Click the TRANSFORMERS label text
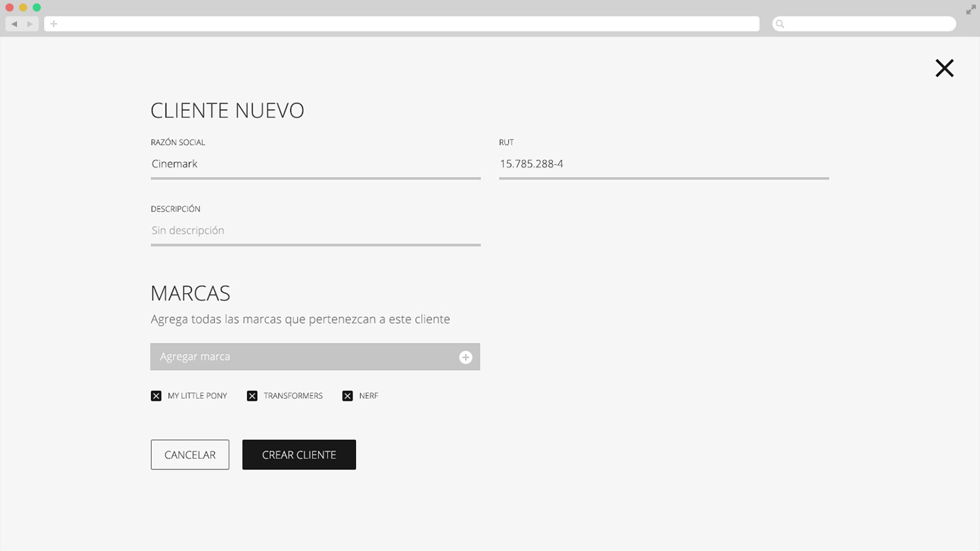The image size is (980, 551). [293, 396]
